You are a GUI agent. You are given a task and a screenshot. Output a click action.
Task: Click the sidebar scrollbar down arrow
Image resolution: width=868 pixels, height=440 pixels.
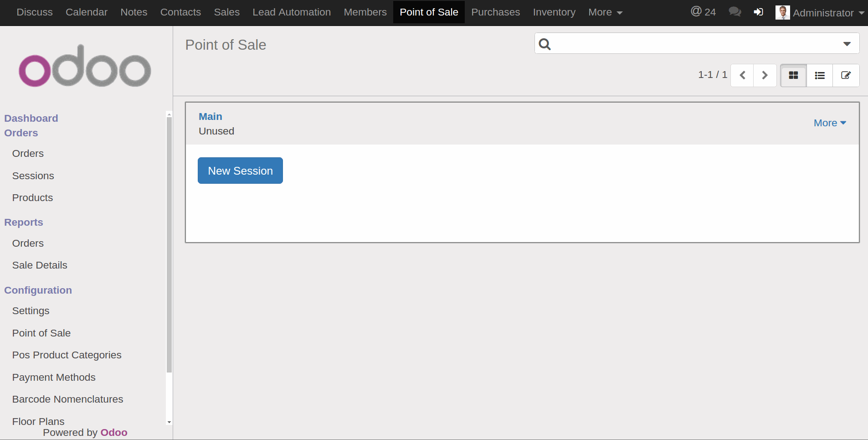pos(169,422)
